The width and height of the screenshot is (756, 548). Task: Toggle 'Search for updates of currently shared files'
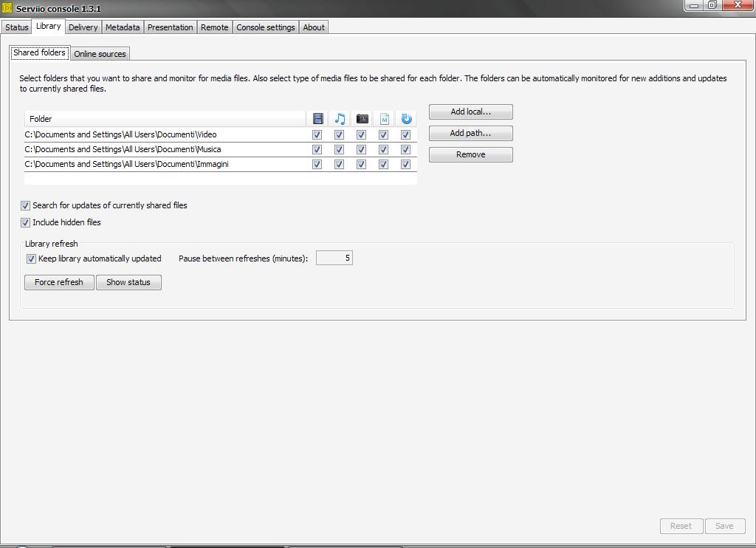[x=26, y=206]
